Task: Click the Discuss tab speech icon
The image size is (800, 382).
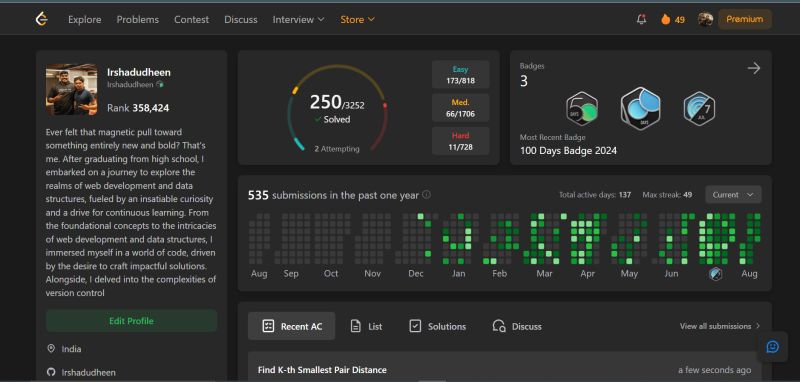Action: coord(498,326)
